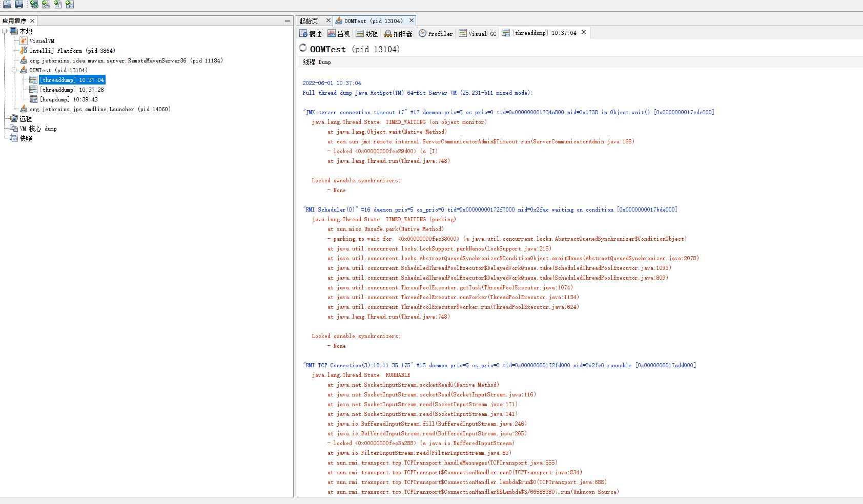The image size is (863, 504).
Task: Click the Add VM Coredump toolbar icon
Action: (58, 5)
